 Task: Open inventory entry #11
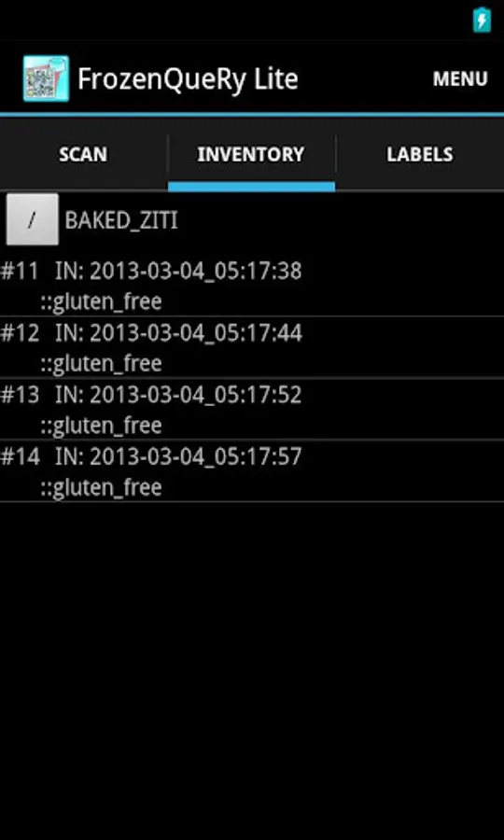coord(252,286)
